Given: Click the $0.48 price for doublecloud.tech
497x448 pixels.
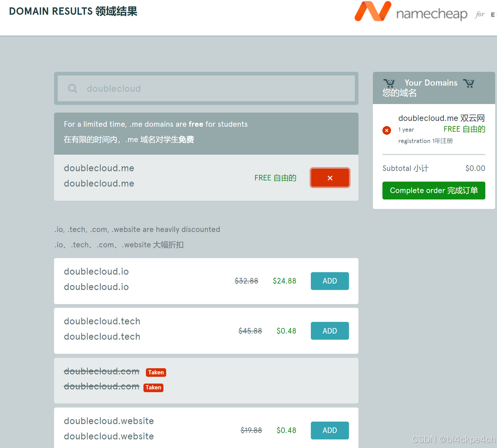Looking at the screenshot, I should tap(286, 331).
